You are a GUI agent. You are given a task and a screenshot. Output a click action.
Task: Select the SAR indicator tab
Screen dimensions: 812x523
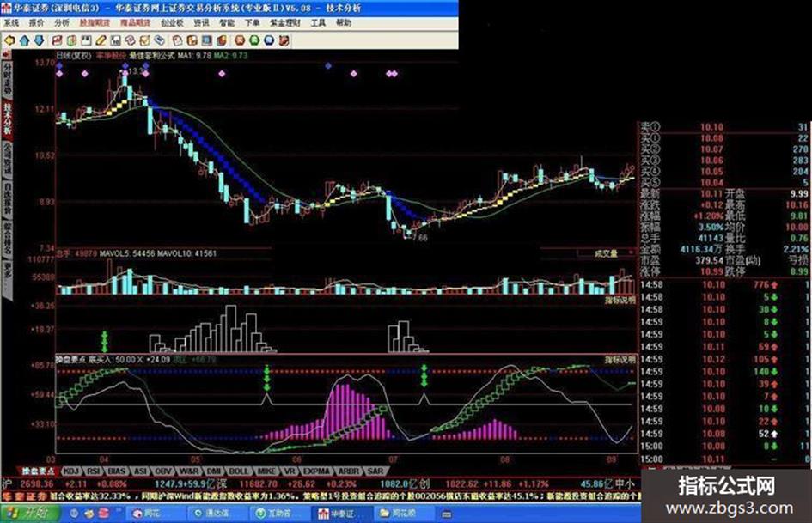point(375,471)
